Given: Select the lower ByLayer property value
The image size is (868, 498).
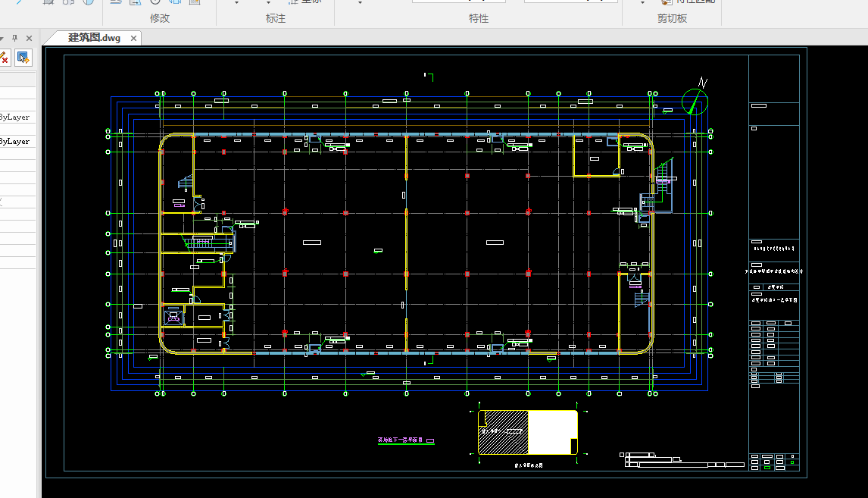Looking at the screenshot, I should (x=15, y=141).
